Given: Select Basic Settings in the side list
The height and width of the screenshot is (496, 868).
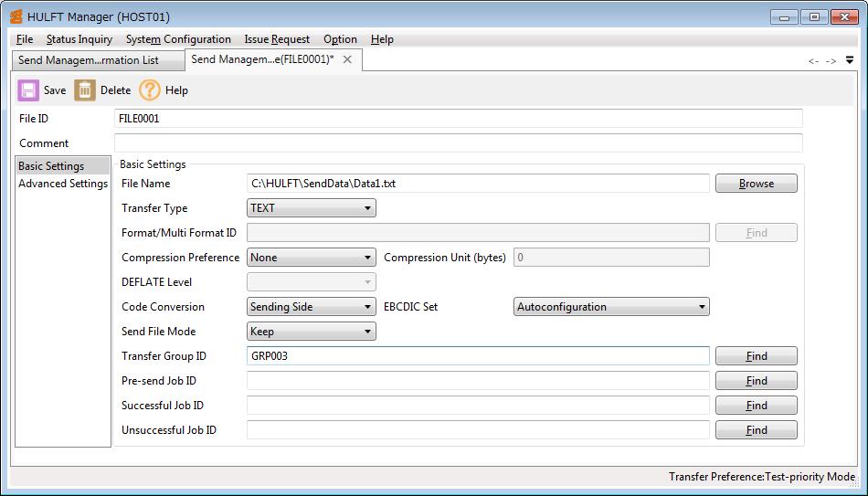Looking at the screenshot, I should click(63, 166).
